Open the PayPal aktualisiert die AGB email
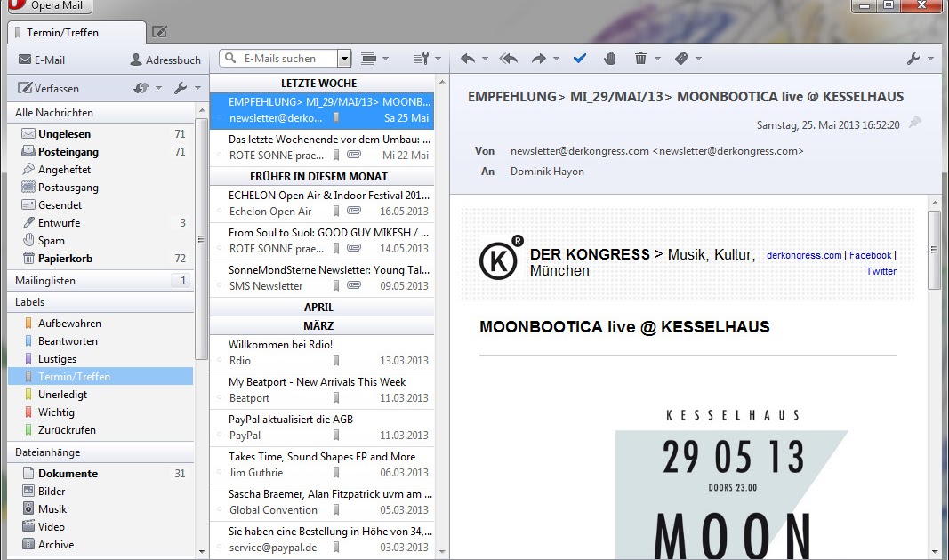Image resolution: width=949 pixels, height=560 pixels. (322, 427)
